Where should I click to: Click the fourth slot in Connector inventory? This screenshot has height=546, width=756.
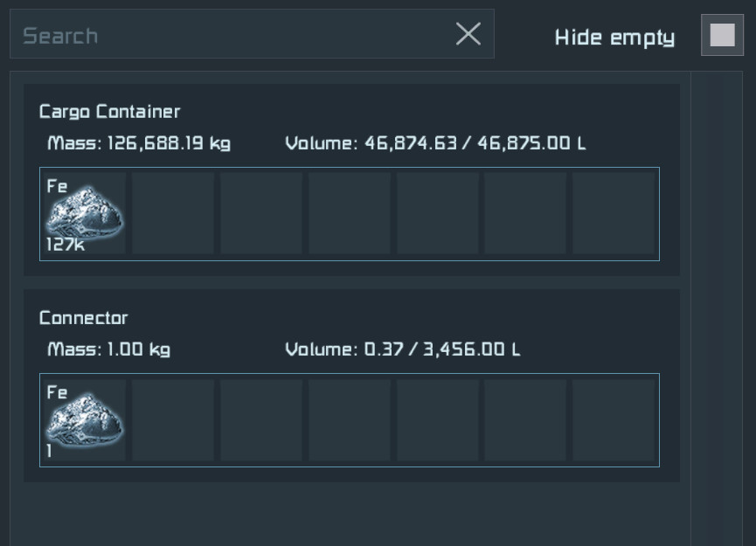pyautogui.click(x=349, y=419)
